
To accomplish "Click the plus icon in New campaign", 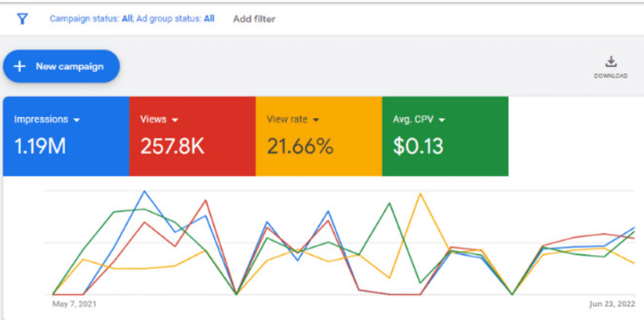I will pos(19,66).
